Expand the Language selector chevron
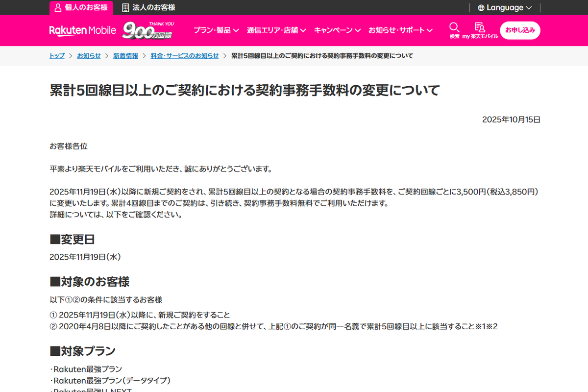 click(528, 7)
